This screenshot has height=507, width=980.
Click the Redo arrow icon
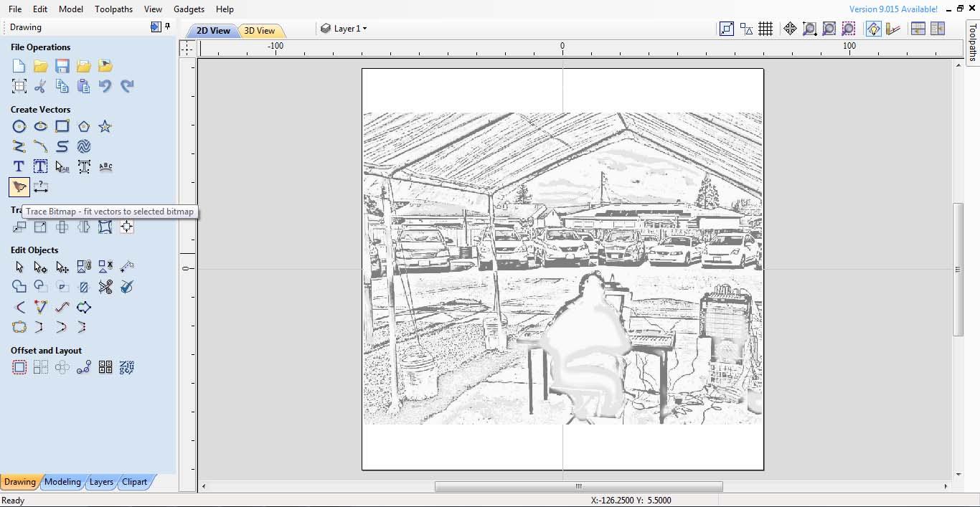[x=127, y=86]
